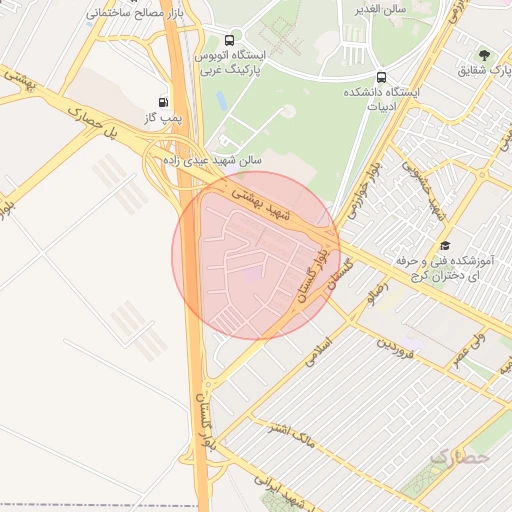Click the شهید بهشتی road label inside circle
Viewport: 512px width, 512px height.
[x=261, y=204]
